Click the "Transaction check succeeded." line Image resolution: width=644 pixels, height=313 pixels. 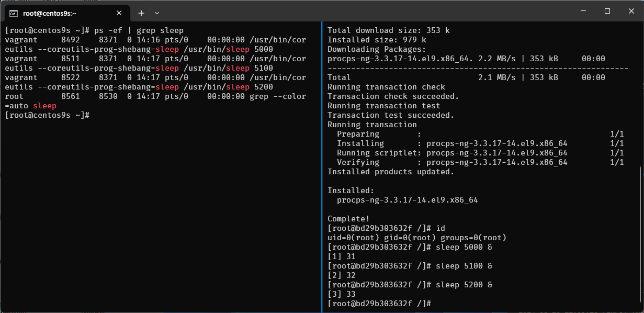tap(393, 96)
